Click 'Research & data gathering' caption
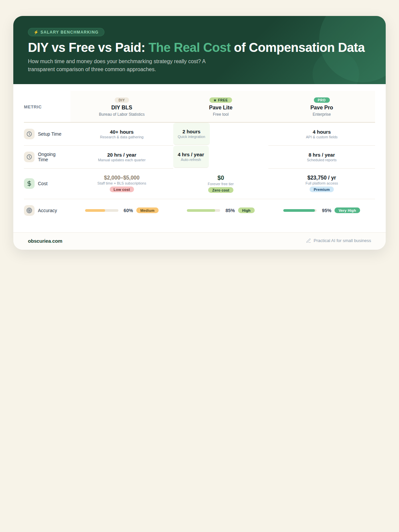Image resolution: width=399 pixels, height=532 pixels. point(122,137)
